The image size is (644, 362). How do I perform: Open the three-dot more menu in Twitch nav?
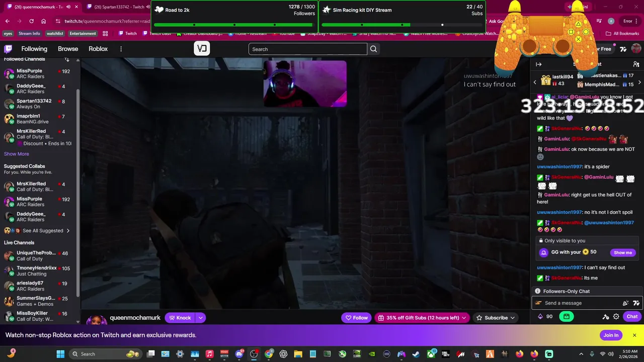point(121,49)
